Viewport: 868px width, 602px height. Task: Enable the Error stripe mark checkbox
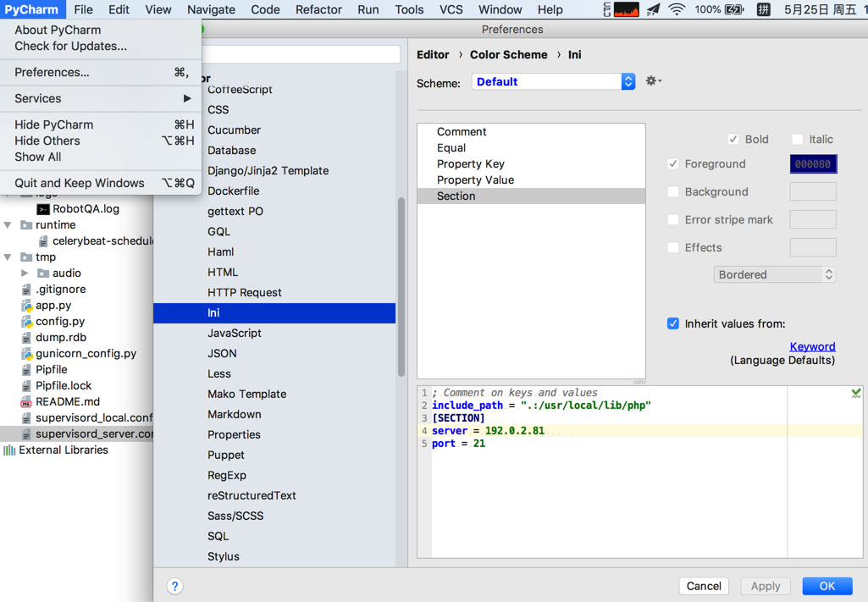pyautogui.click(x=673, y=219)
